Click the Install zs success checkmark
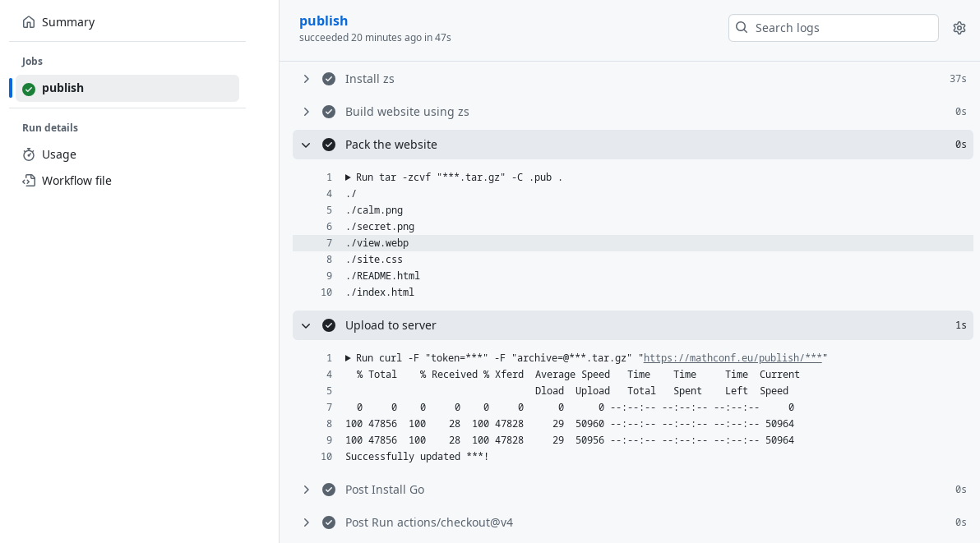The image size is (980, 543). (329, 79)
